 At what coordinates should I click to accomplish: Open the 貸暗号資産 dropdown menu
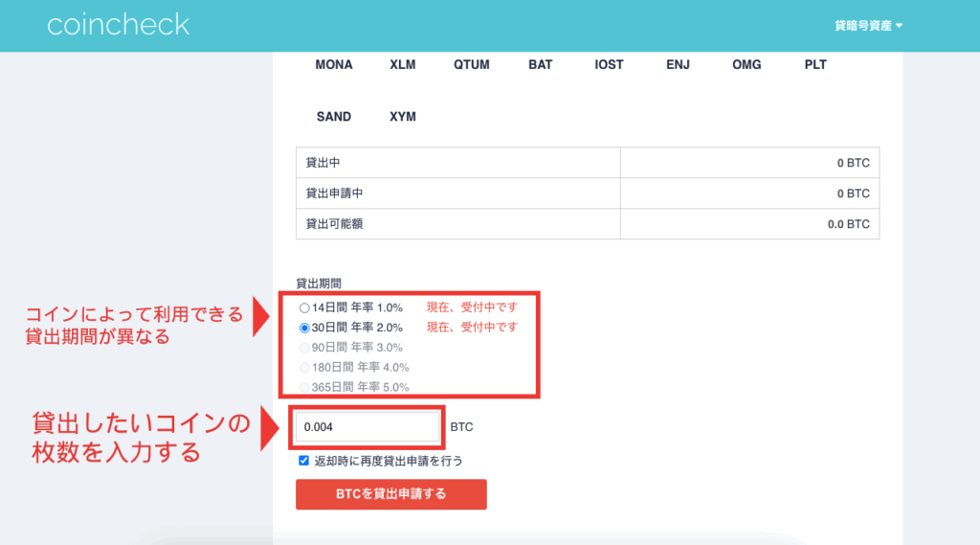[x=868, y=26]
